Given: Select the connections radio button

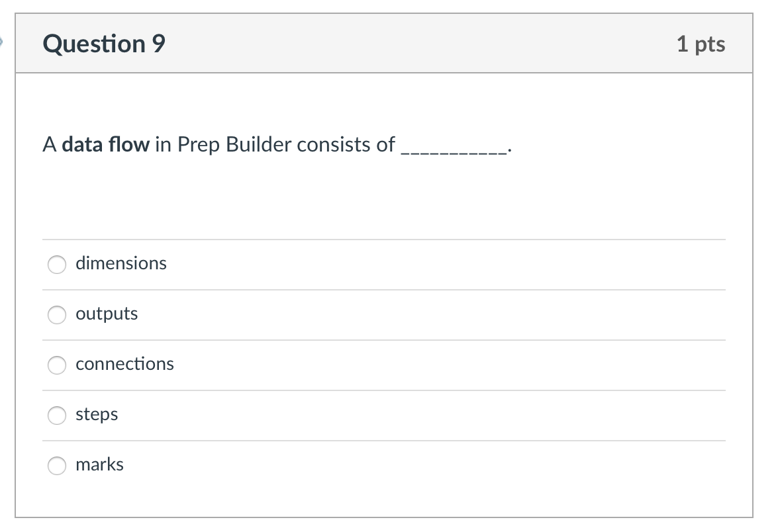Looking at the screenshot, I should pos(57,365).
